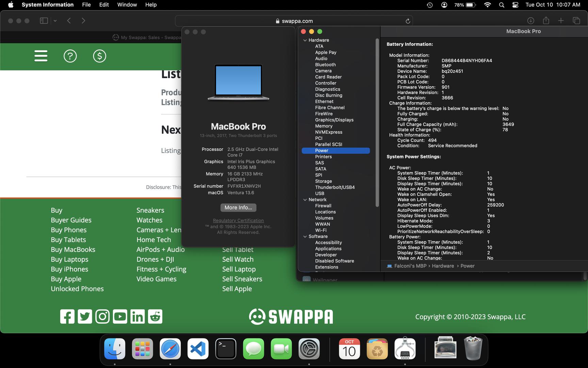Image resolution: width=588 pixels, height=368 pixels.
Task: Select Wi-Fi under Network
Action: click(x=321, y=230)
